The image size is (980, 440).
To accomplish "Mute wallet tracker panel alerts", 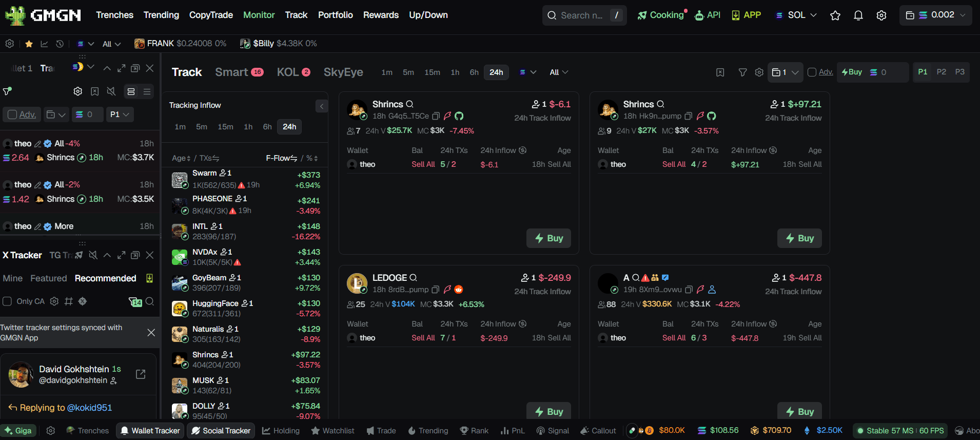I will [111, 91].
